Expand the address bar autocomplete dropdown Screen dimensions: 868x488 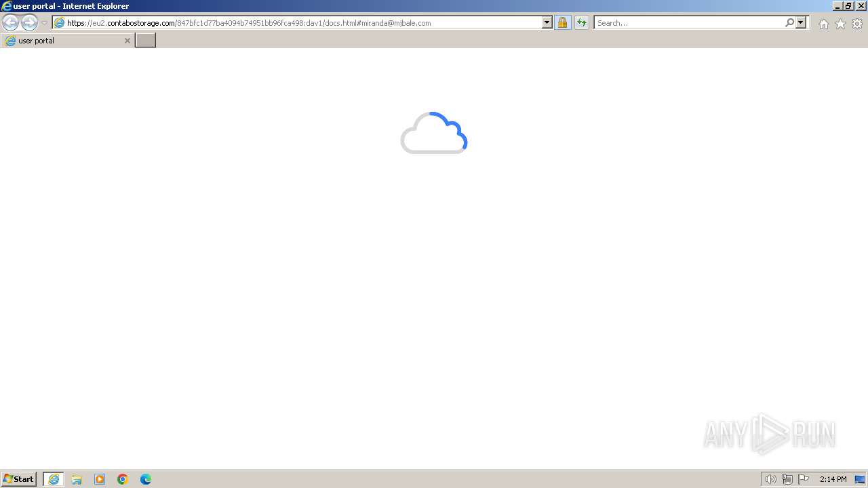547,23
